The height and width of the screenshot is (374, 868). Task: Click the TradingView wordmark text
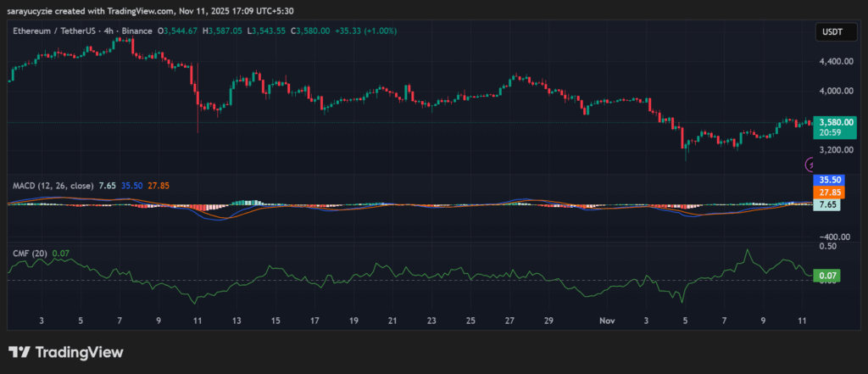[x=75, y=352]
